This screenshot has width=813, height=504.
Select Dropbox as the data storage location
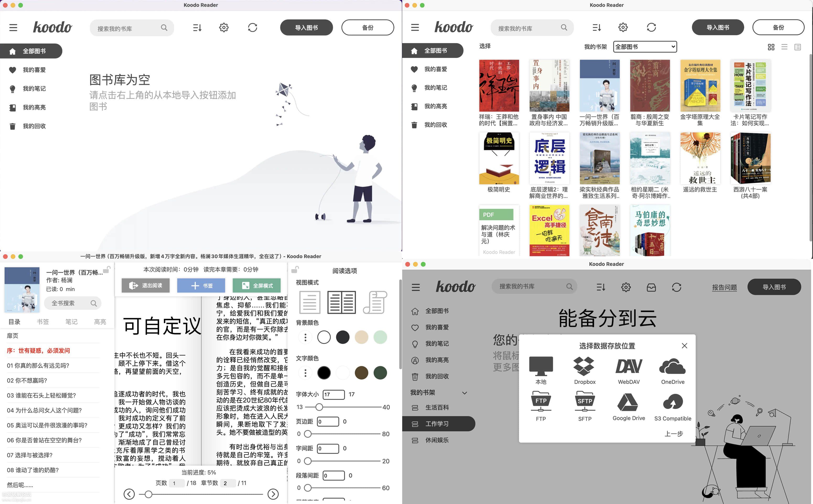click(585, 370)
